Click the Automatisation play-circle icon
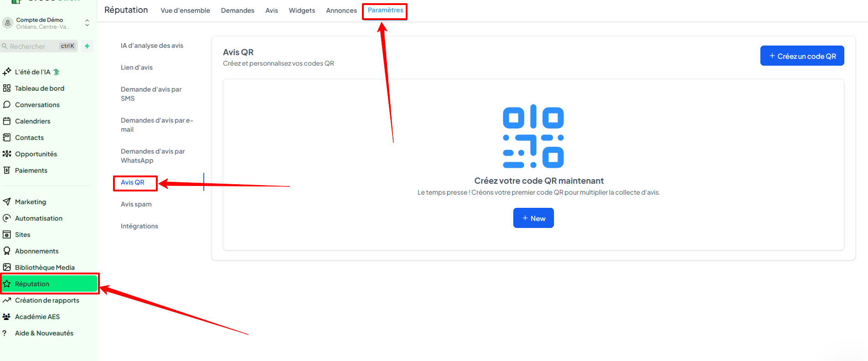The height and width of the screenshot is (361, 868). point(7,218)
